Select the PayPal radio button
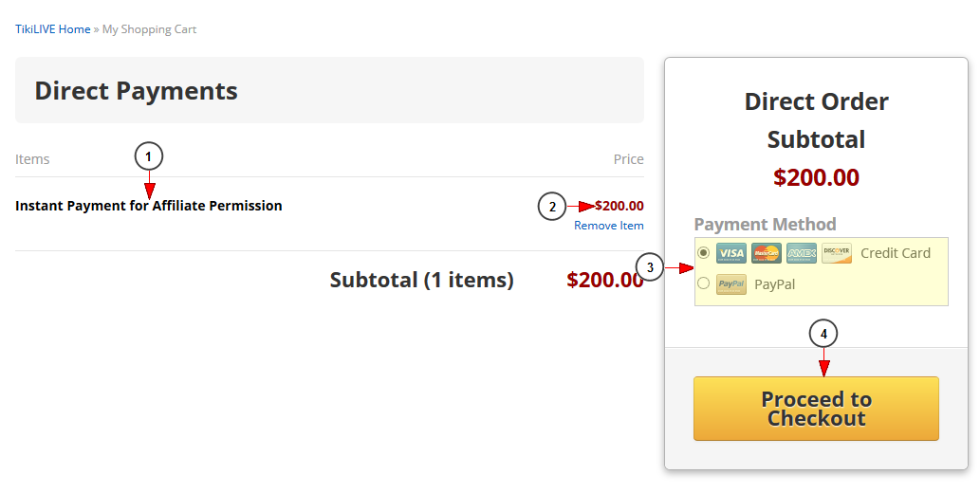Image resolution: width=980 pixels, height=493 pixels. click(x=704, y=283)
